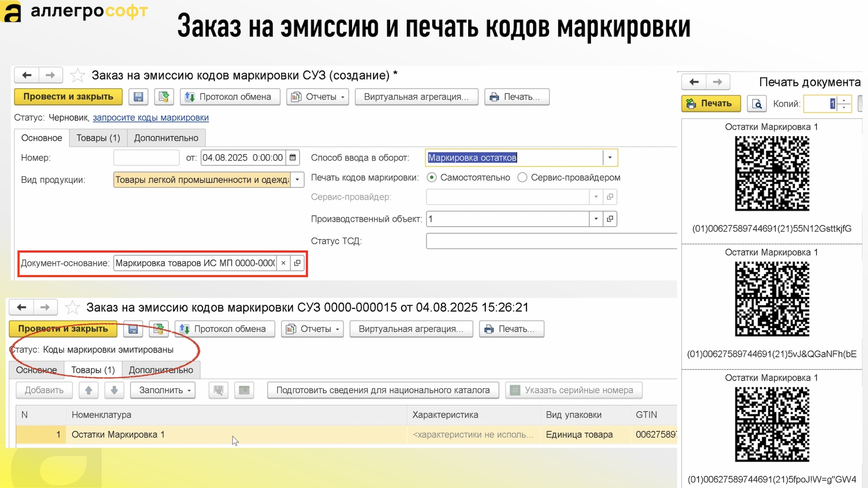Follow the запросите коды маркировки link
This screenshot has height=488, width=868.
coord(151,118)
